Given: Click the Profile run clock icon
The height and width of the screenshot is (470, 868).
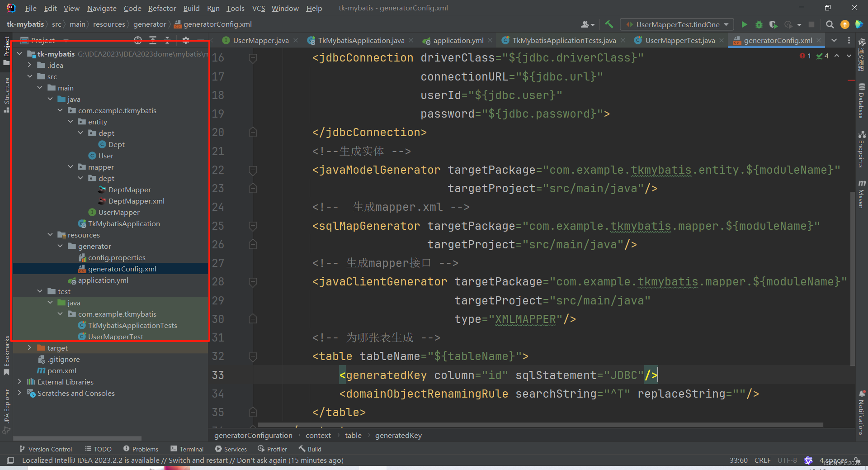Looking at the screenshot, I should [x=788, y=24].
